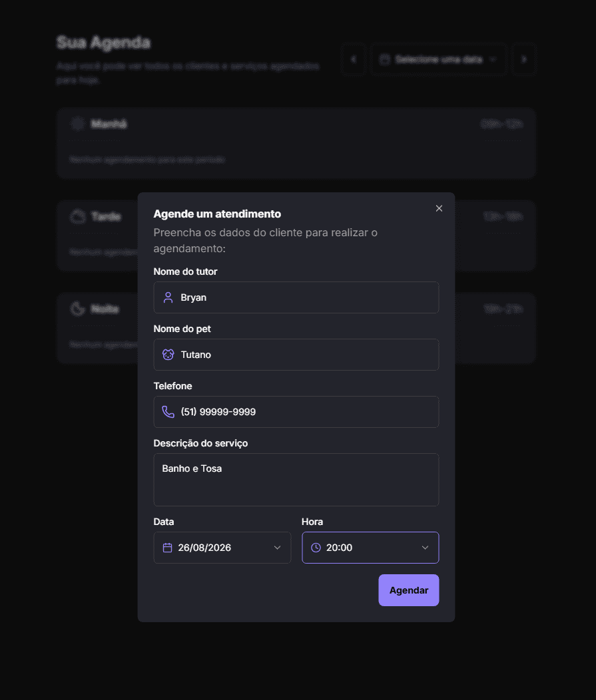The height and width of the screenshot is (700, 596).
Task: Click the phone icon in Telefone field
Action: 168,412
